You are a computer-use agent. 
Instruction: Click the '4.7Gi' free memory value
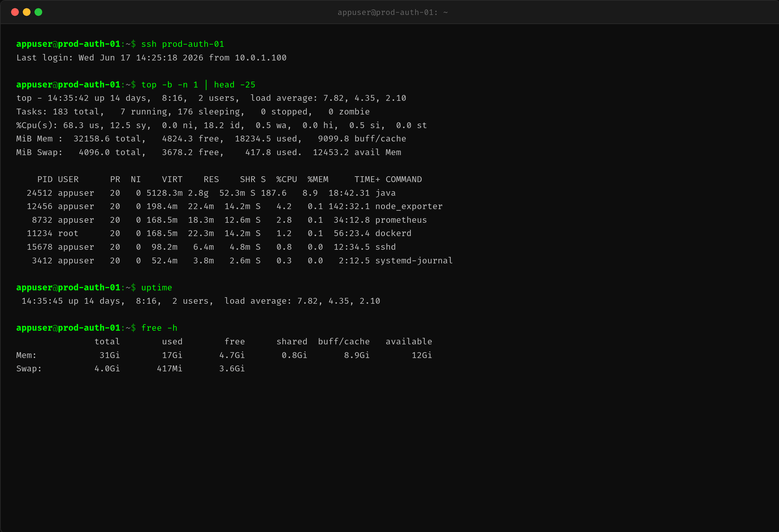[x=231, y=355]
